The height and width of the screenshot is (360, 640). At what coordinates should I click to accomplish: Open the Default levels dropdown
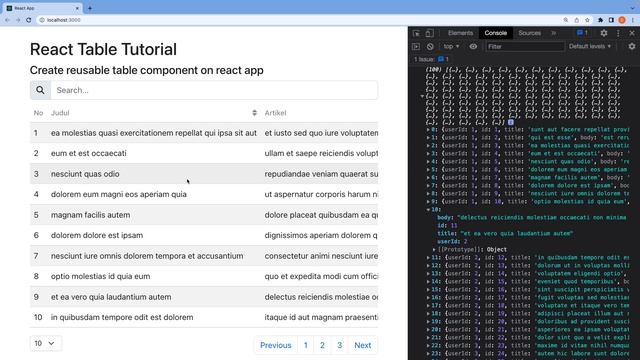(590, 47)
